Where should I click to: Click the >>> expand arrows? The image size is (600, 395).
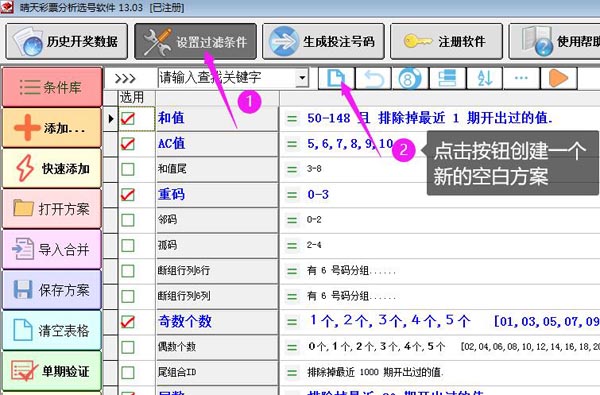(x=125, y=79)
